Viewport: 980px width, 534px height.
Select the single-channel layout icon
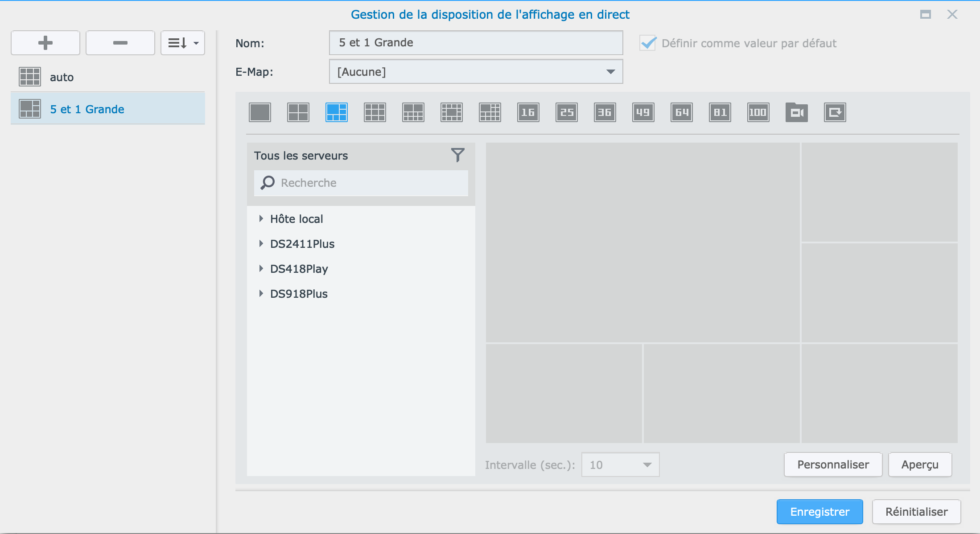pos(260,112)
